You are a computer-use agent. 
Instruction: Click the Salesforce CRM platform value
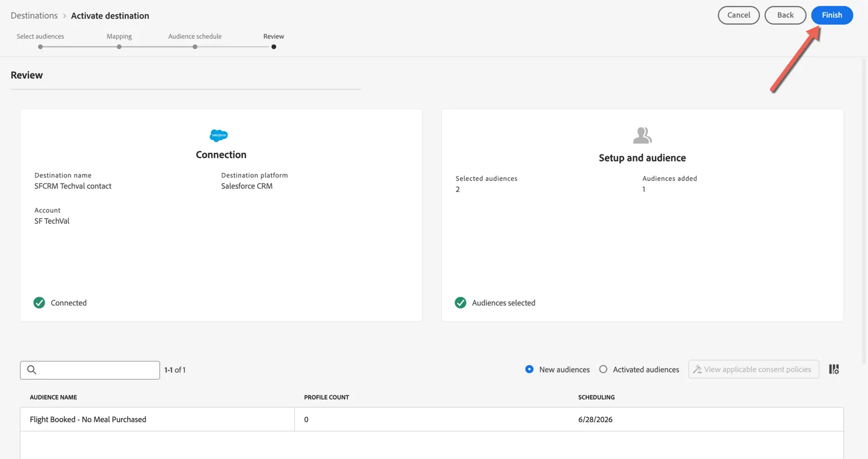point(247,186)
